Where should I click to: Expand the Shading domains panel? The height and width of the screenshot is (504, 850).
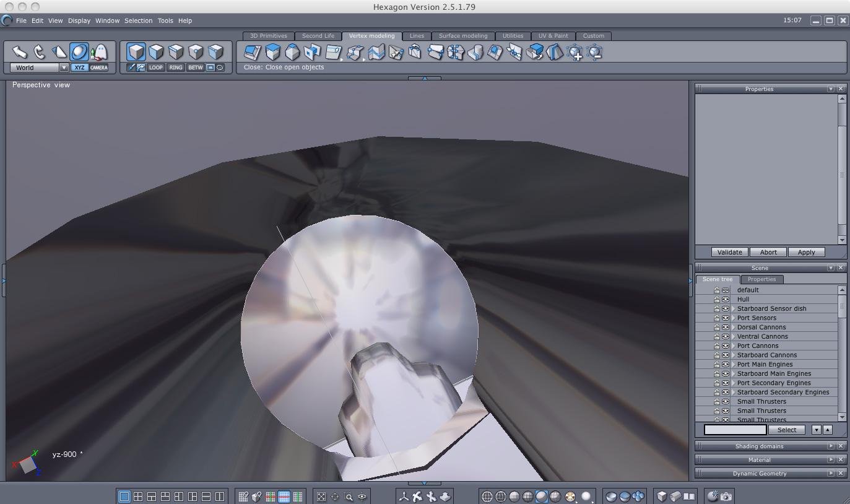coord(831,446)
